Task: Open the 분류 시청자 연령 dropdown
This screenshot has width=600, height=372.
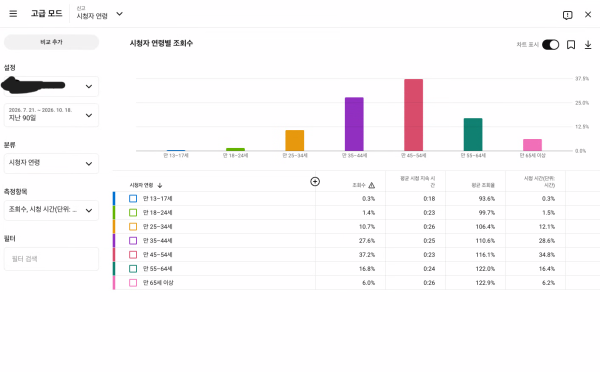Action: click(51, 163)
